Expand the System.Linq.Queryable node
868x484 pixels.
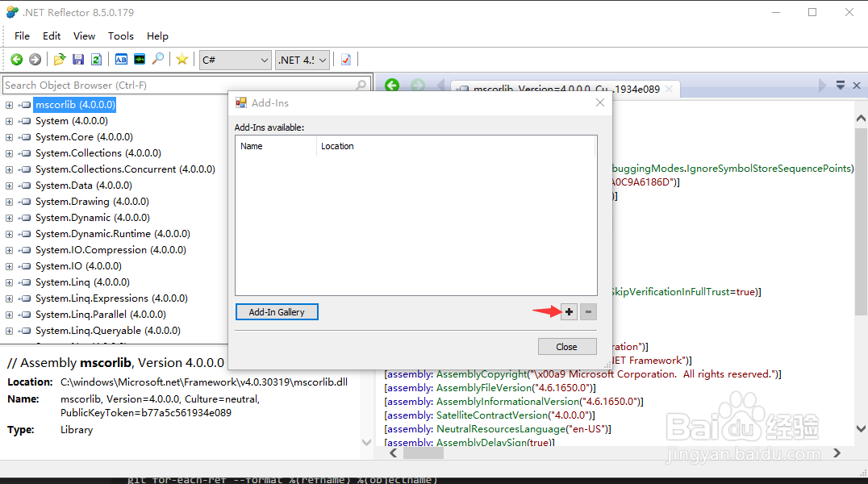coord(10,331)
